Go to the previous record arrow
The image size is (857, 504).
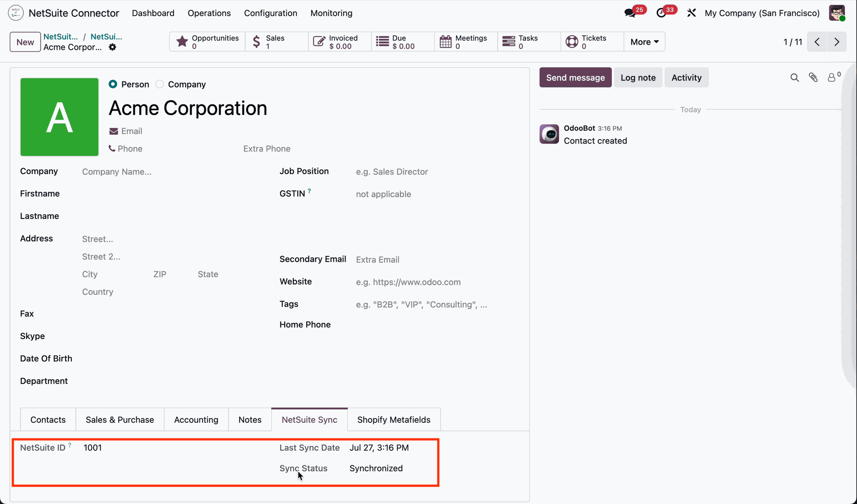click(817, 42)
